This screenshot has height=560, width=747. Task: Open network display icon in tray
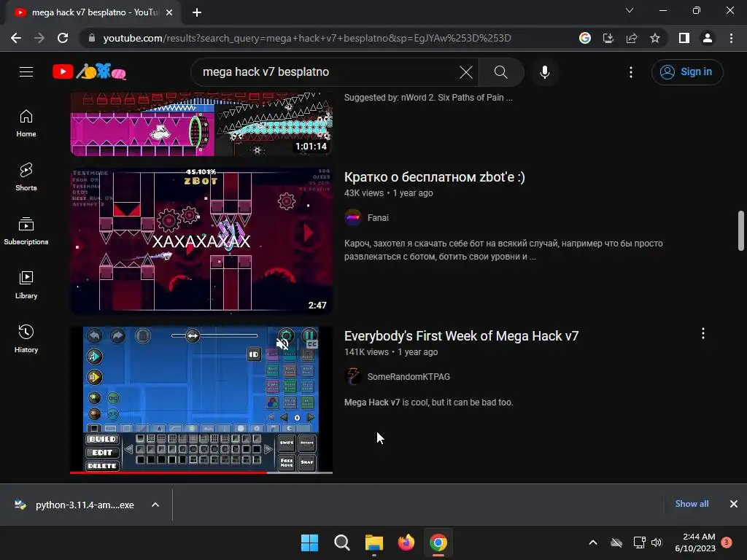[639, 542]
